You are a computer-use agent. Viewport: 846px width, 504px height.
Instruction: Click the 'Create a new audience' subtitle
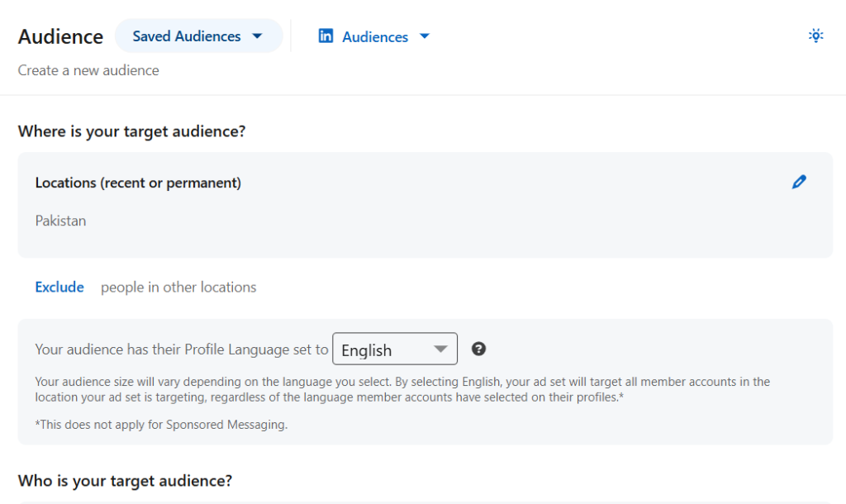pos(88,70)
